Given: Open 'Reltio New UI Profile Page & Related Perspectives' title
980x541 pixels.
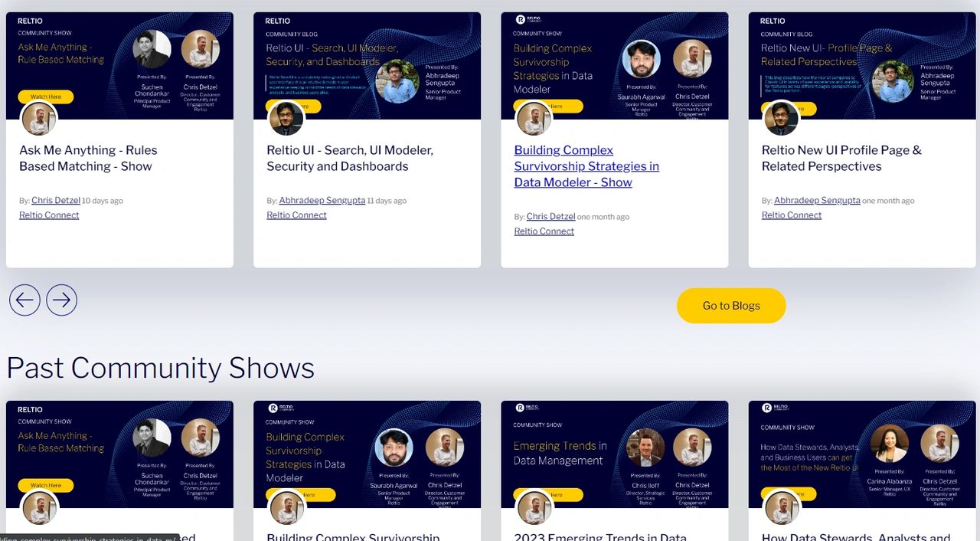Looking at the screenshot, I should pyautogui.click(x=841, y=158).
